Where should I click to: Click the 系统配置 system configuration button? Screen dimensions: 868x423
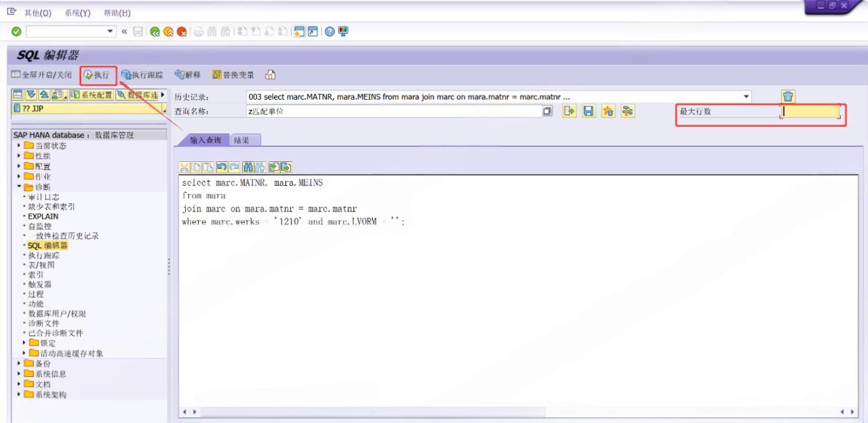pyautogui.click(x=92, y=95)
